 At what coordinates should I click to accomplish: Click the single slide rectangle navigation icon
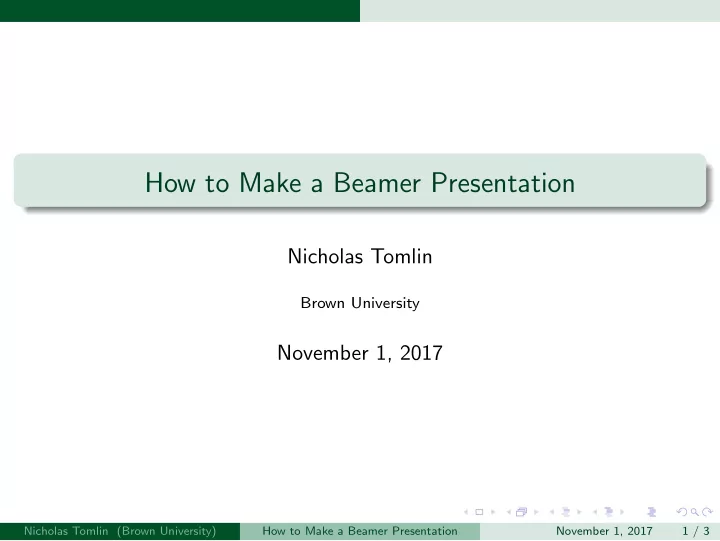[x=479, y=512]
